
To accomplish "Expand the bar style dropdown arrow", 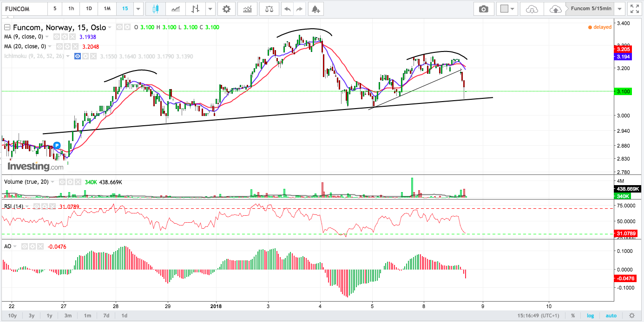I will (210, 9).
